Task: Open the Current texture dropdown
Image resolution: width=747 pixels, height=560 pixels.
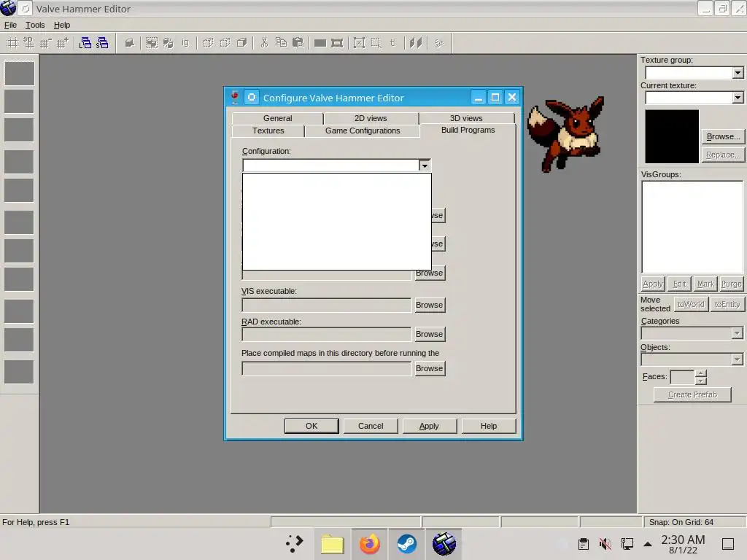Action: (x=738, y=98)
